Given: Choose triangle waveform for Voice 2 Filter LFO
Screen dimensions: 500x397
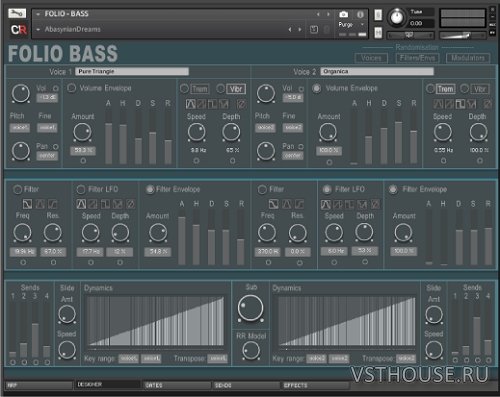Looking at the screenshot, I should click(x=326, y=204).
